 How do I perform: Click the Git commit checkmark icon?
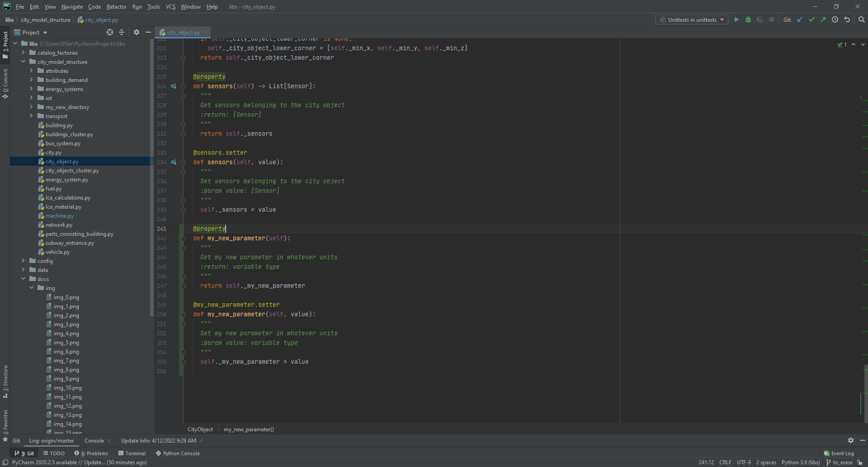pos(811,19)
